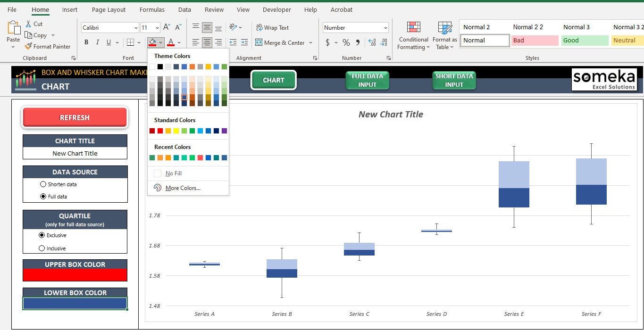The image size is (644, 330).
Task: Apply the Percent Style number format
Action: click(x=346, y=42)
